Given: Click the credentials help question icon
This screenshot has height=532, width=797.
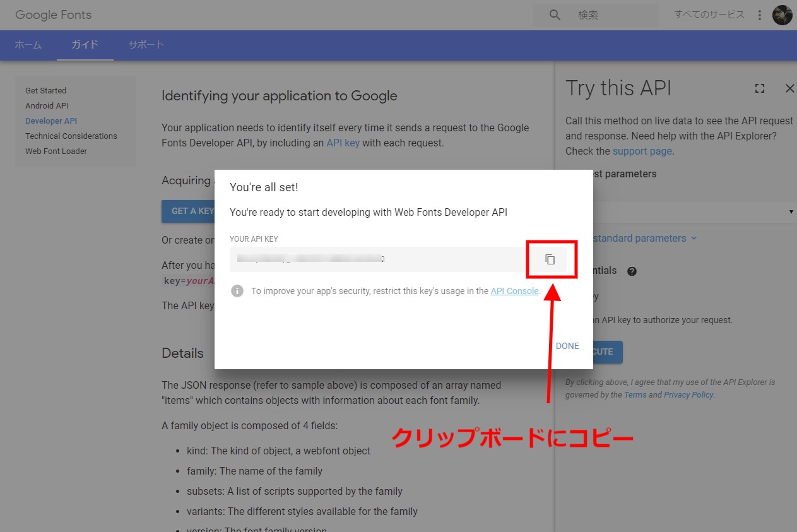Looking at the screenshot, I should point(632,271).
